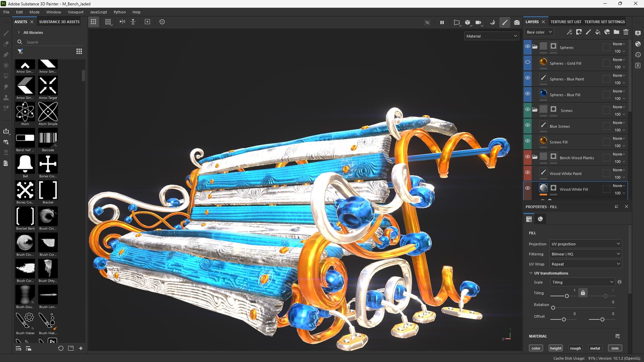The height and width of the screenshot is (362, 644).
Task: Toggle visibility of Blue Screws layer
Action: [528, 125]
